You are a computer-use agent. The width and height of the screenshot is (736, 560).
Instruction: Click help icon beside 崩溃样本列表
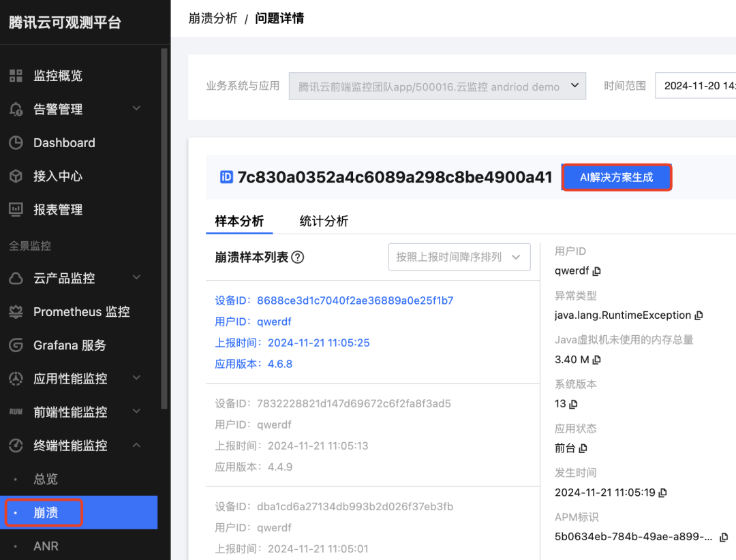[298, 258]
